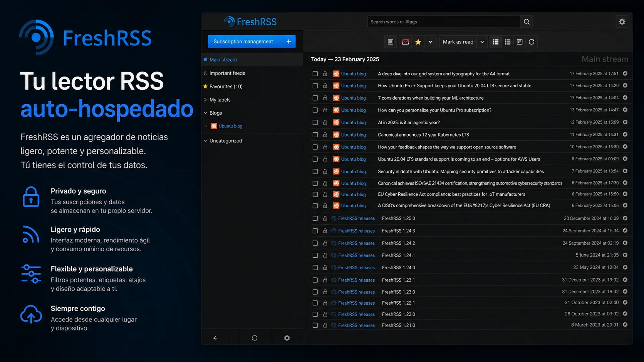
Task: Toggle the sidebar panel icon in the toolbar
Action: [391, 42]
